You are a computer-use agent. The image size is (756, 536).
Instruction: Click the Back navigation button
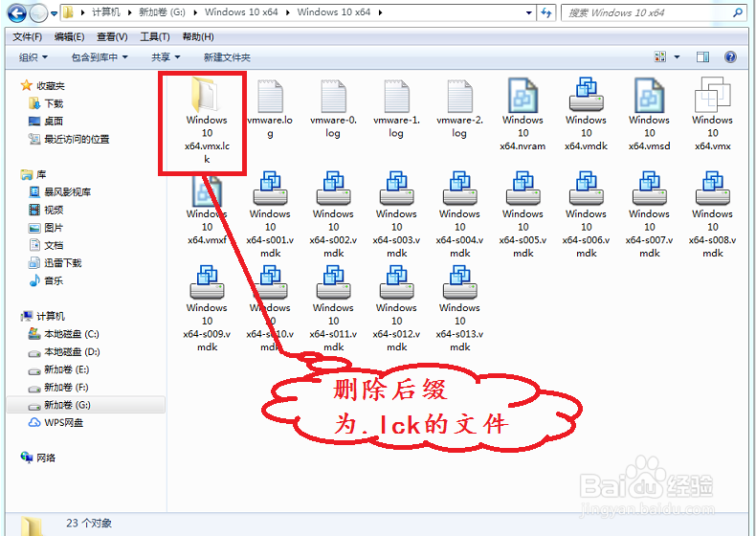(x=17, y=13)
